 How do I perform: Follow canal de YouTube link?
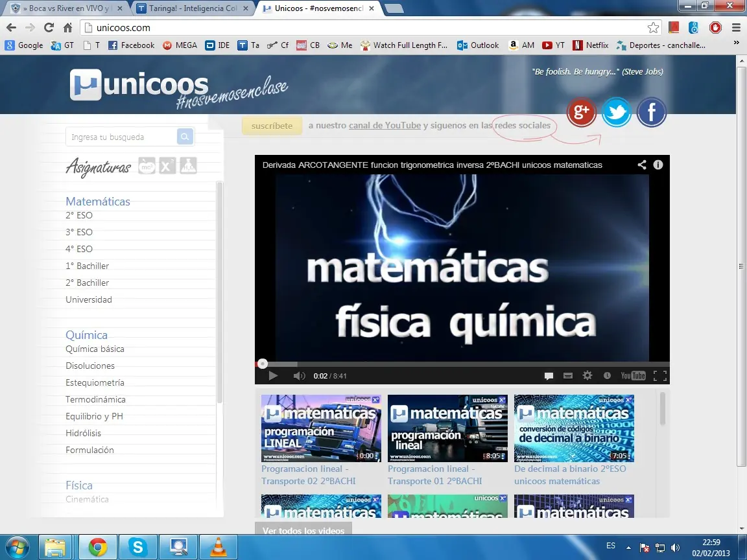pos(385,125)
